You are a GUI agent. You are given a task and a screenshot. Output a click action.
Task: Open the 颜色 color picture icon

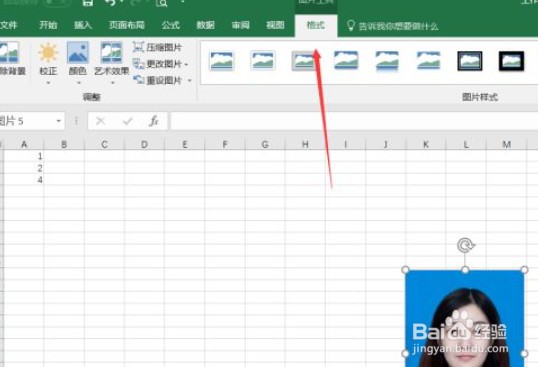(x=78, y=52)
